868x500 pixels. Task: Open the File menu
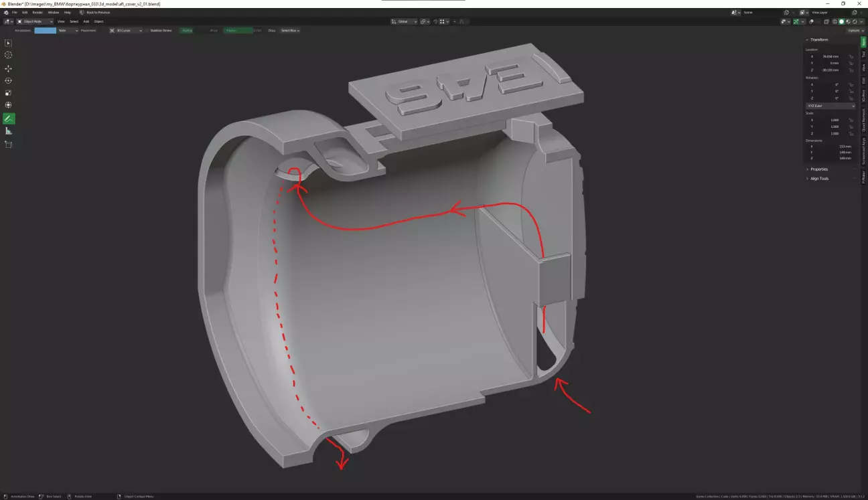[x=15, y=12]
